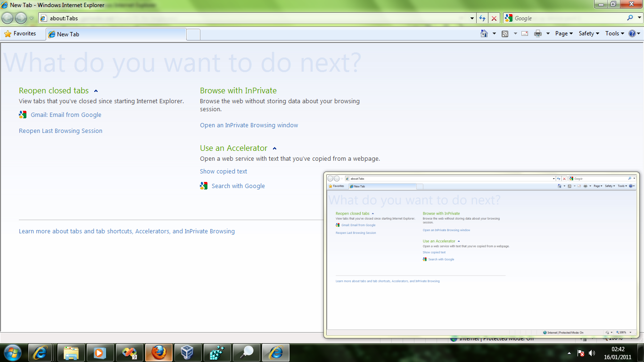Image resolution: width=644 pixels, height=362 pixels.
Task: Open Firefox from the taskbar
Action: (159, 352)
